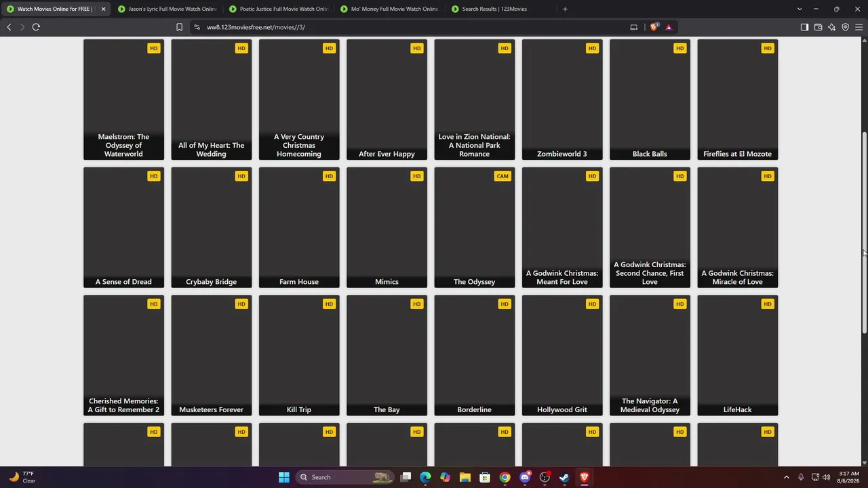Open Farm House movie card
Viewport: 868px width, 488px height.
[x=299, y=228]
